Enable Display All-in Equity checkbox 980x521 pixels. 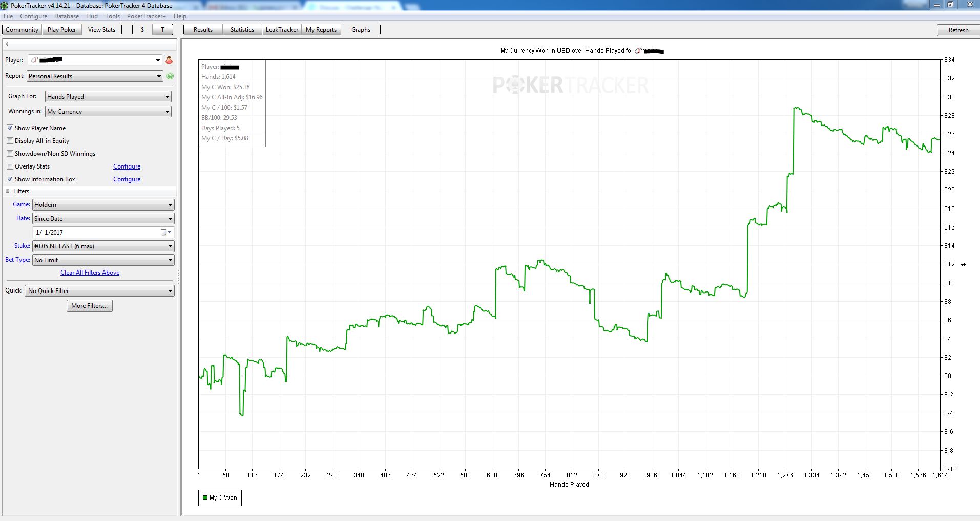click(x=10, y=141)
